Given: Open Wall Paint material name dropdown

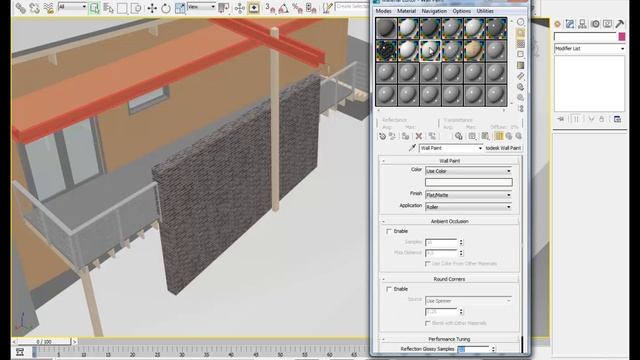Looking at the screenshot, I should pyautogui.click(x=451, y=148).
